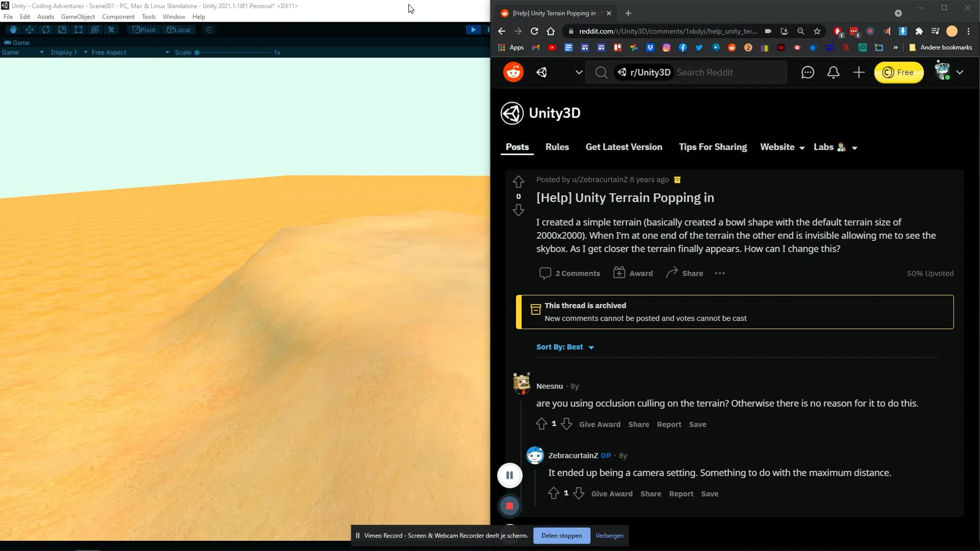This screenshot has width=980, height=551.
Task: Open the 2 Comments link
Action: click(569, 273)
